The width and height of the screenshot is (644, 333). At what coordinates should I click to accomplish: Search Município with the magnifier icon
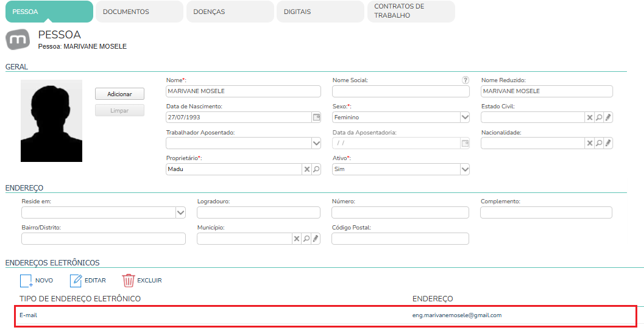click(x=306, y=239)
